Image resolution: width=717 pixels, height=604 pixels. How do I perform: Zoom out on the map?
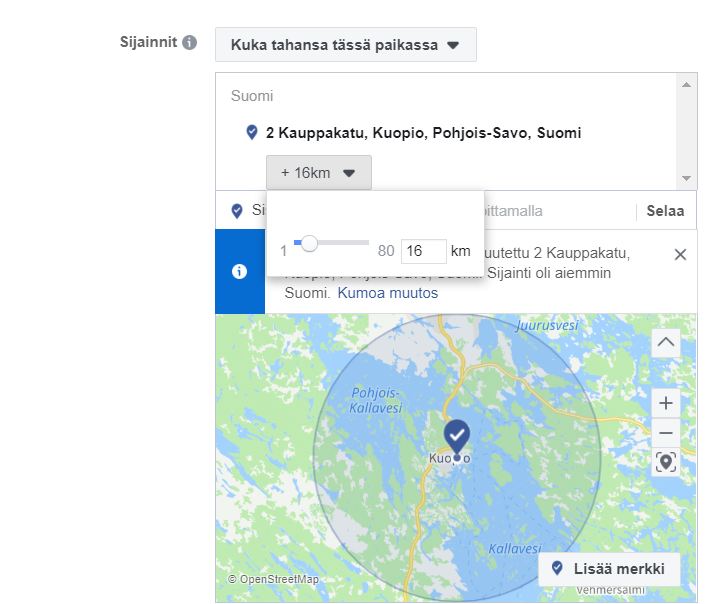tap(666, 433)
